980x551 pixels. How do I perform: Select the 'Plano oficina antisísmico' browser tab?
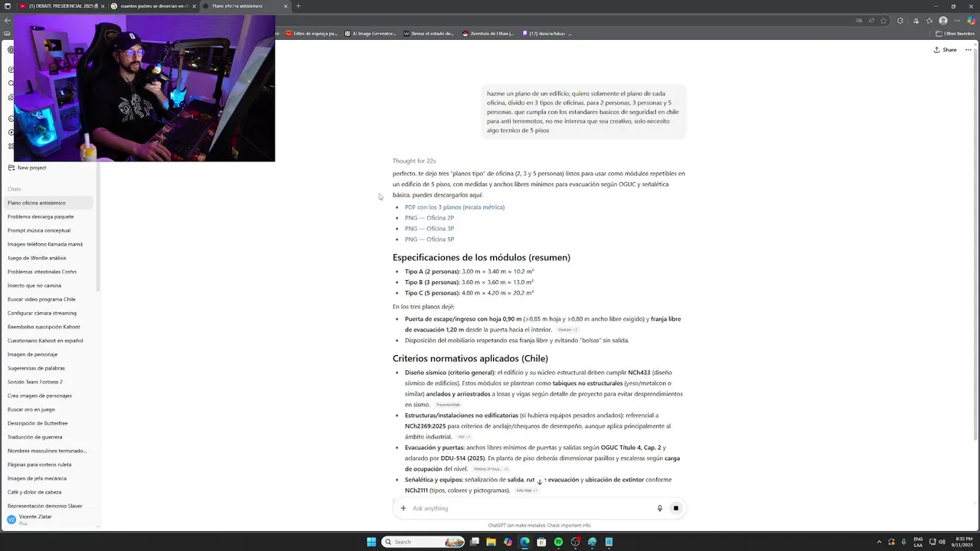245,6
